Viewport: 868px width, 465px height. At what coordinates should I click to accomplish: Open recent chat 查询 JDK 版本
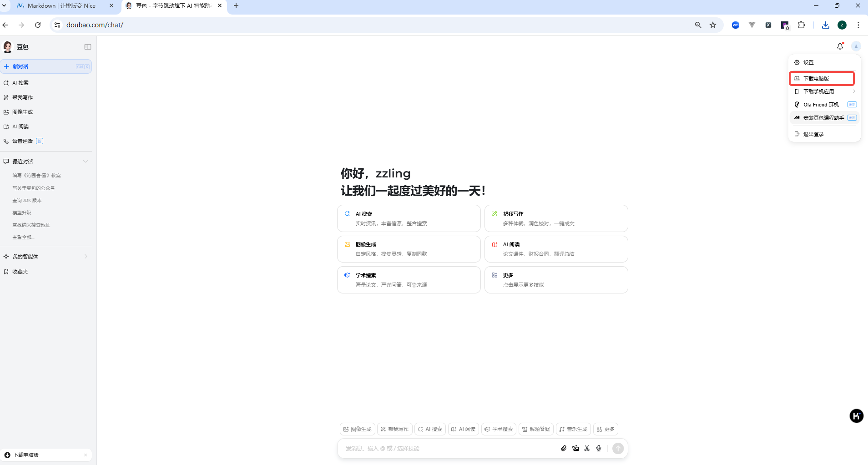[x=27, y=200]
